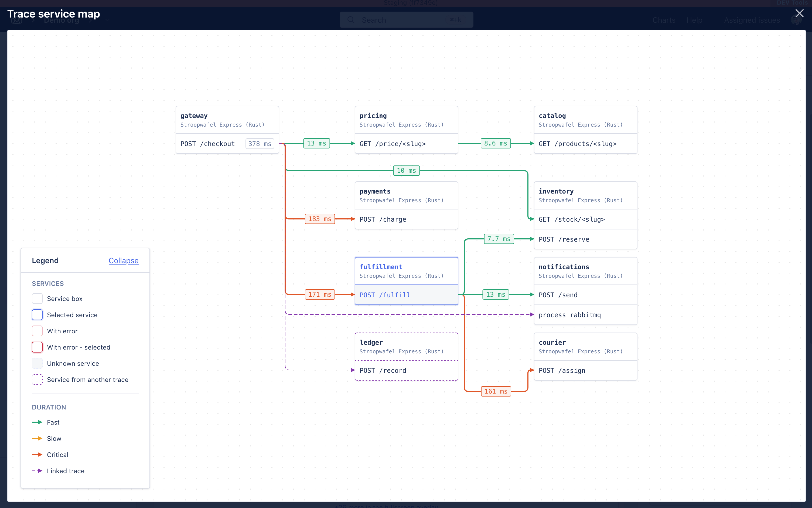Click the 10 ms edge label
Viewport: 812px width, 508px height.
tap(406, 170)
